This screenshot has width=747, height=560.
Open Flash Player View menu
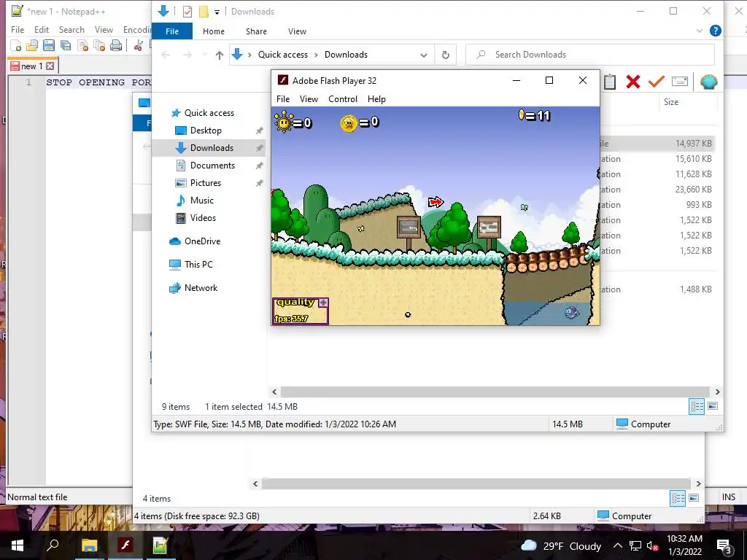pos(309,99)
